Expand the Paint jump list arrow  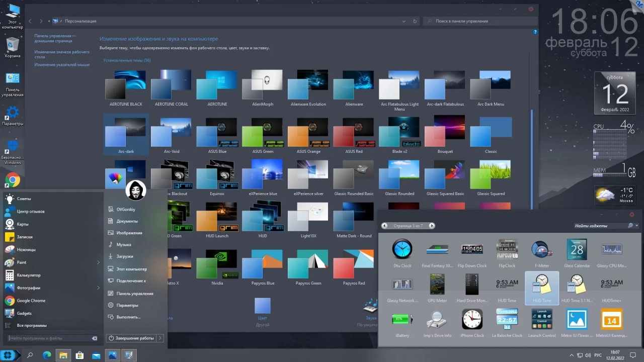pos(98,262)
